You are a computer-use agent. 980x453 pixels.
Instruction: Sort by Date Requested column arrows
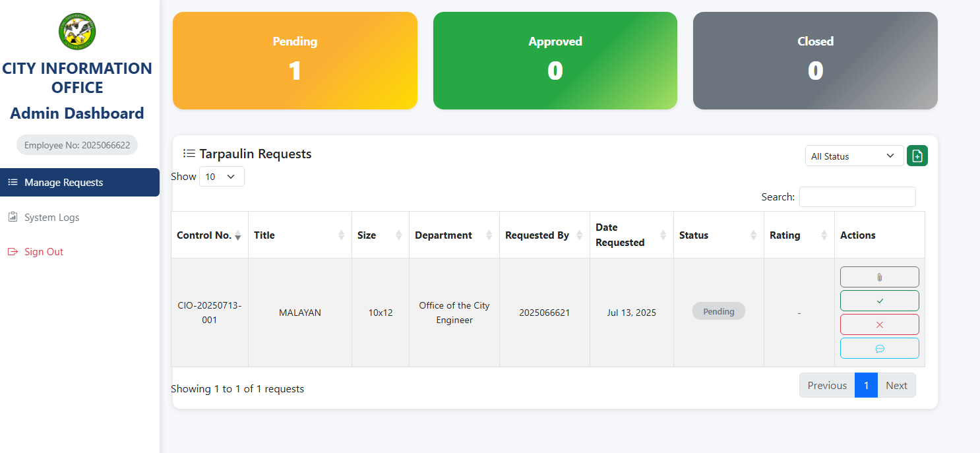(x=663, y=235)
